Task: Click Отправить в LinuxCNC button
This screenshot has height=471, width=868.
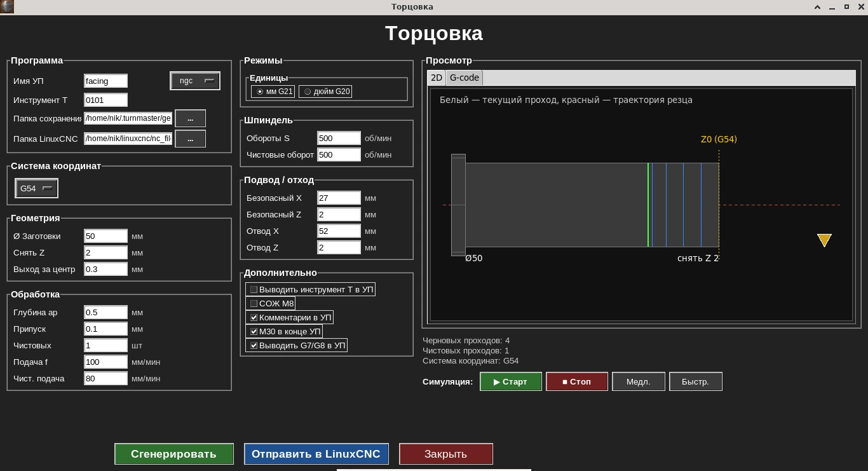Action: pyautogui.click(x=316, y=454)
